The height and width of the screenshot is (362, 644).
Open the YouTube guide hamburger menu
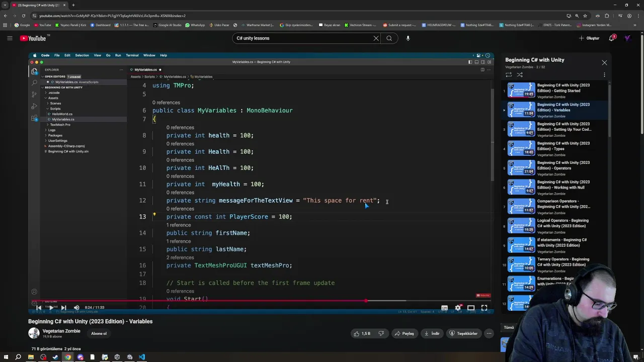[x=10, y=38]
